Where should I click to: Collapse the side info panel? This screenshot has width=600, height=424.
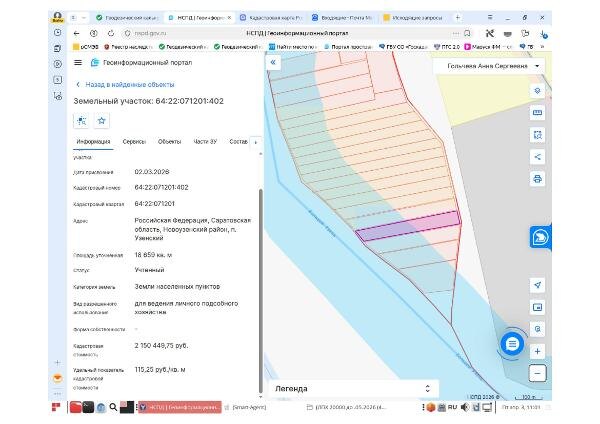273,62
